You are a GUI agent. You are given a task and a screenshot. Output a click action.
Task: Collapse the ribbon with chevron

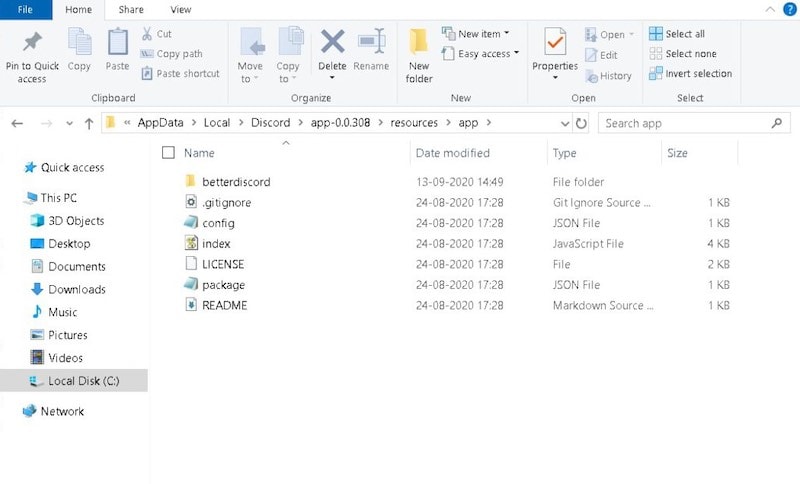pos(770,9)
